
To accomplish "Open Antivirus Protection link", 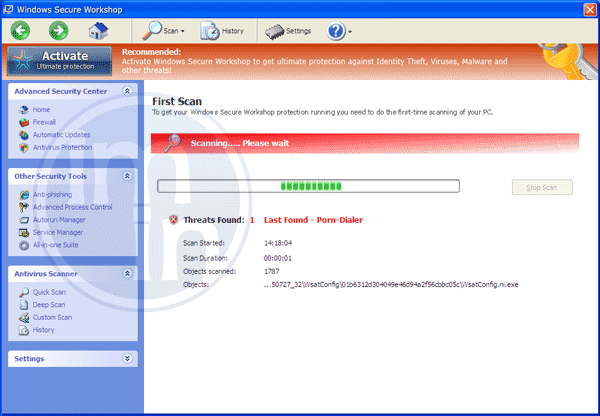I will (62, 147).
